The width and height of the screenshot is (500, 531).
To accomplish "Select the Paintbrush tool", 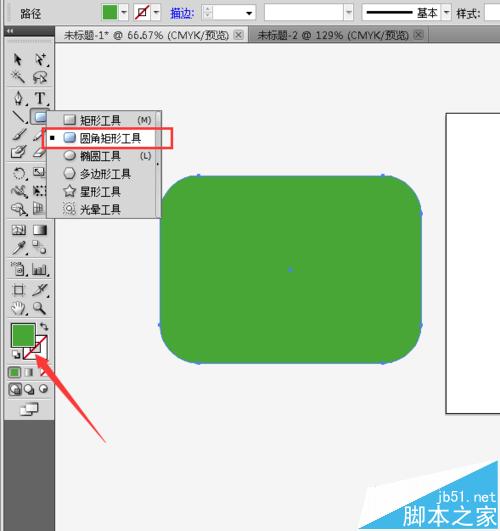I will point(19,134).
